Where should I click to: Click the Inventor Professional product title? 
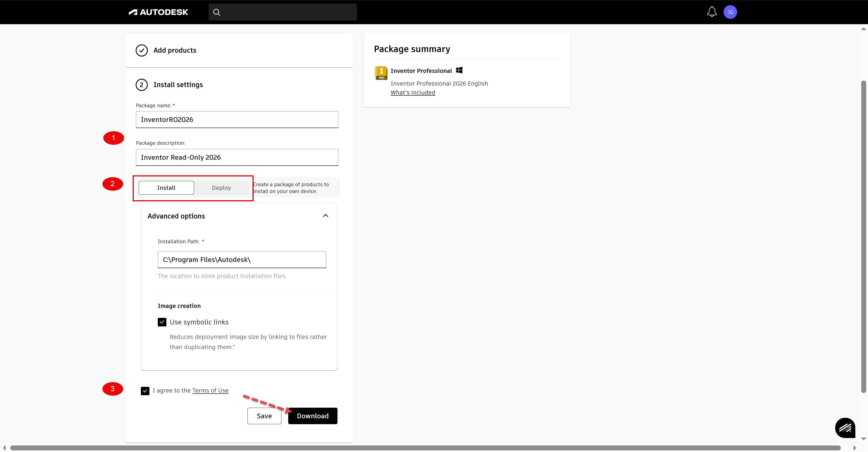pyautogui.click(x=421, y=71)
